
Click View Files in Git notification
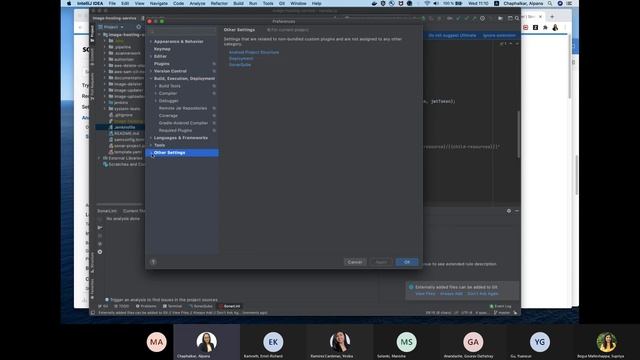pos(425,294)
